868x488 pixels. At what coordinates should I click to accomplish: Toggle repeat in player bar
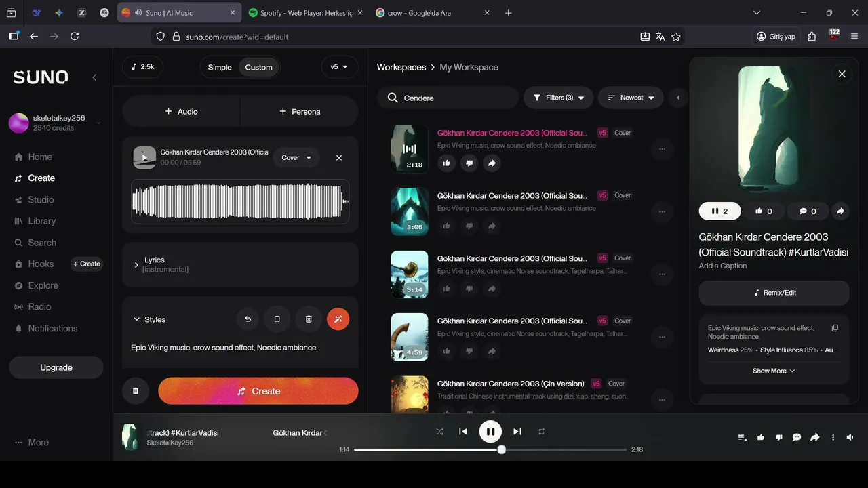(541, 432)
